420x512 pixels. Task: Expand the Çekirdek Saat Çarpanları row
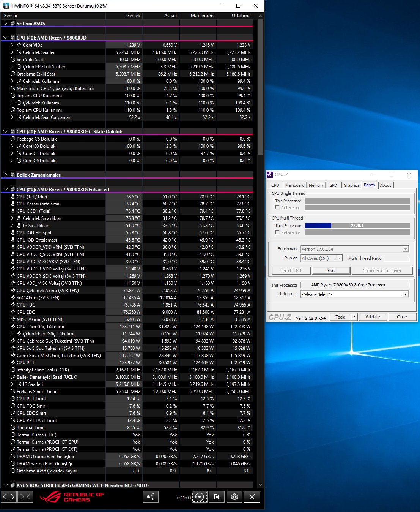coord(12,117)
